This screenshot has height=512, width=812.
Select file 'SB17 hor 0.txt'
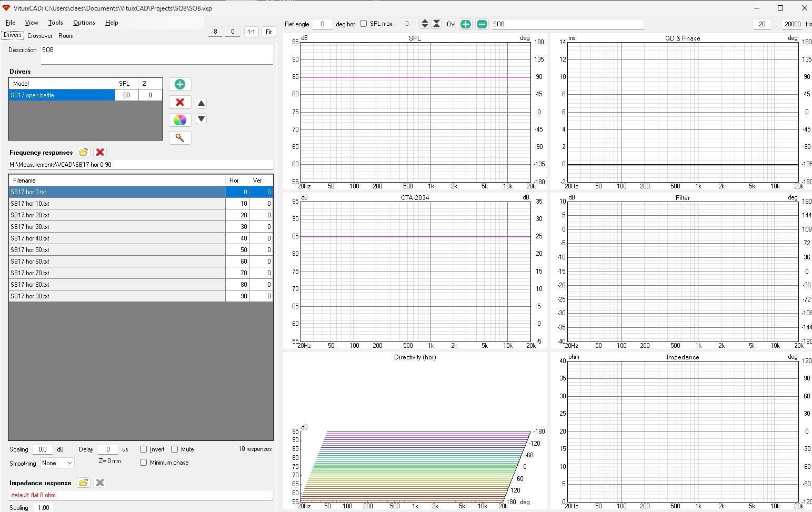coord(117,192)
